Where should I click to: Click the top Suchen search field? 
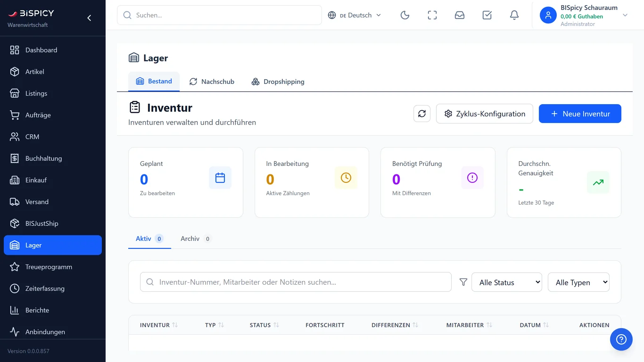219,15
